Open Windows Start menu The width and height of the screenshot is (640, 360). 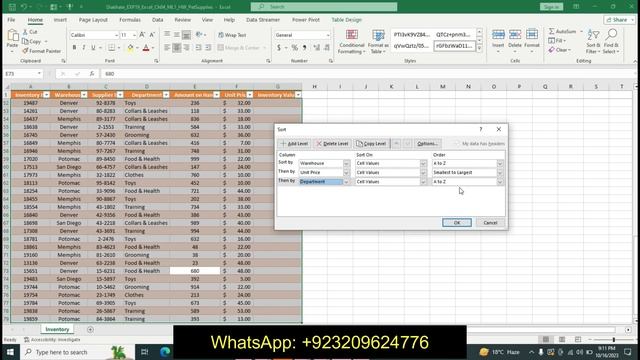[x=10, y=352]
